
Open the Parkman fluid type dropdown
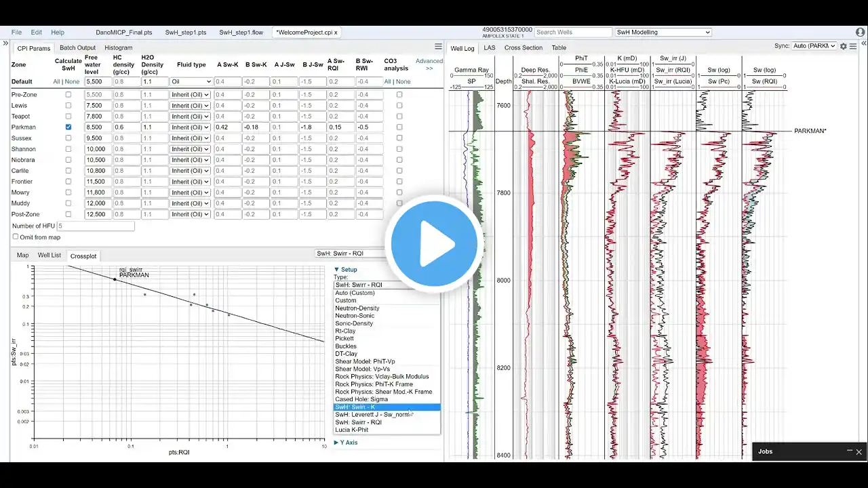[x=191, y=127]
